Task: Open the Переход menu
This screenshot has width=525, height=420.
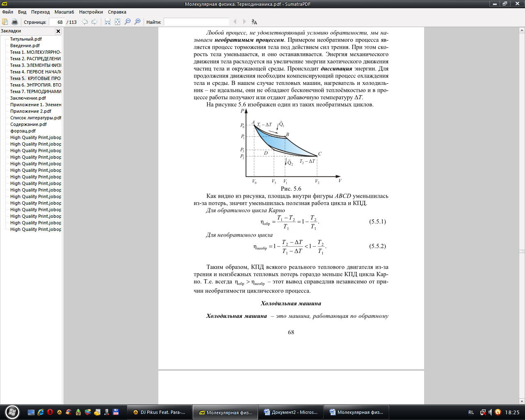Action: click(x=40, y=12)
